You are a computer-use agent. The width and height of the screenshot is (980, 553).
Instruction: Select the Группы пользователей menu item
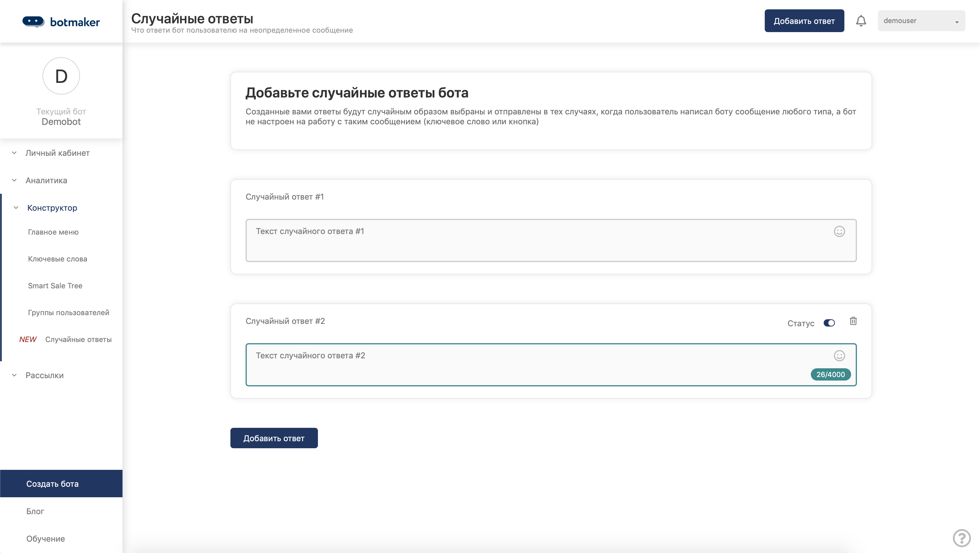(x=69, y=313)
